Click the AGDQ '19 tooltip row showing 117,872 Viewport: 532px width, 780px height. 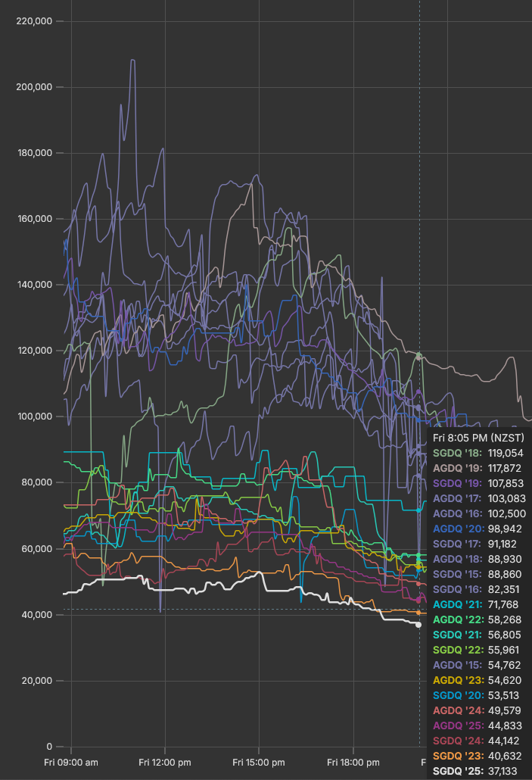point(477,468)
